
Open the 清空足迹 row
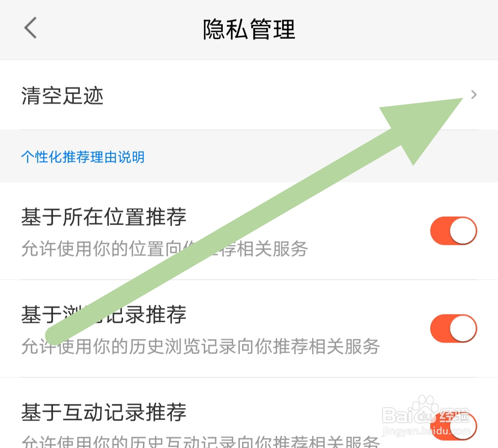(249, 95)
